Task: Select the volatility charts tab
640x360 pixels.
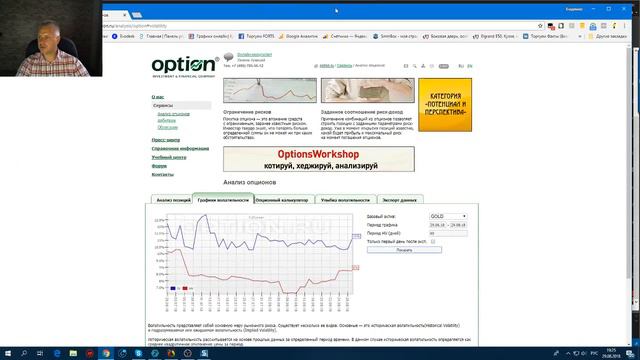Action: tap(223, 200)
